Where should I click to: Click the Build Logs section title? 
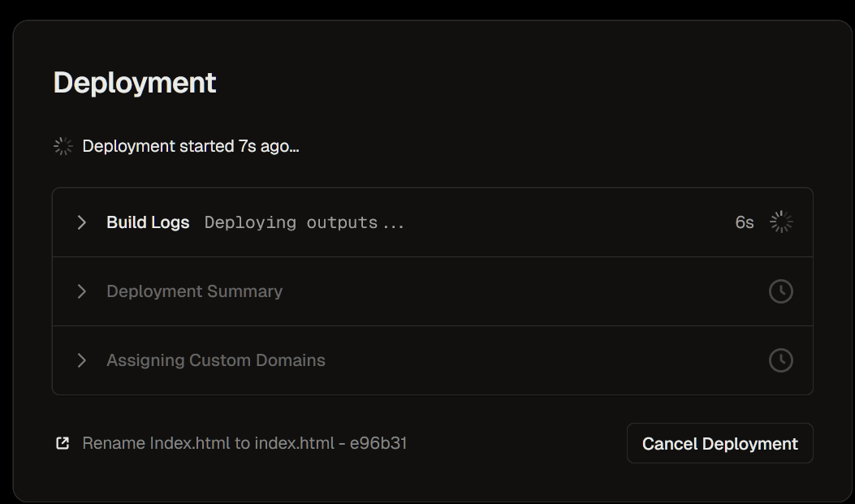[x=148, y=222]
